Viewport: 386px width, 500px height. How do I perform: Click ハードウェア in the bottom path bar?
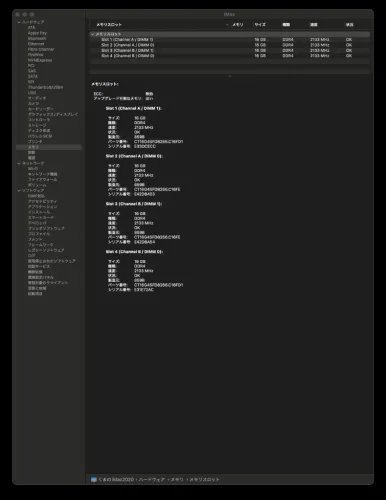coord(151,480)
